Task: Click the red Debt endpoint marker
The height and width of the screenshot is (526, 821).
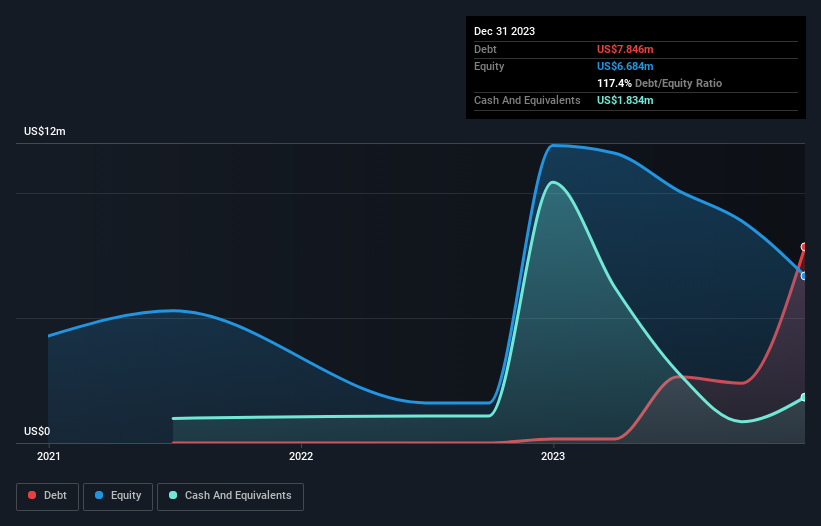Action: point(804,247)
